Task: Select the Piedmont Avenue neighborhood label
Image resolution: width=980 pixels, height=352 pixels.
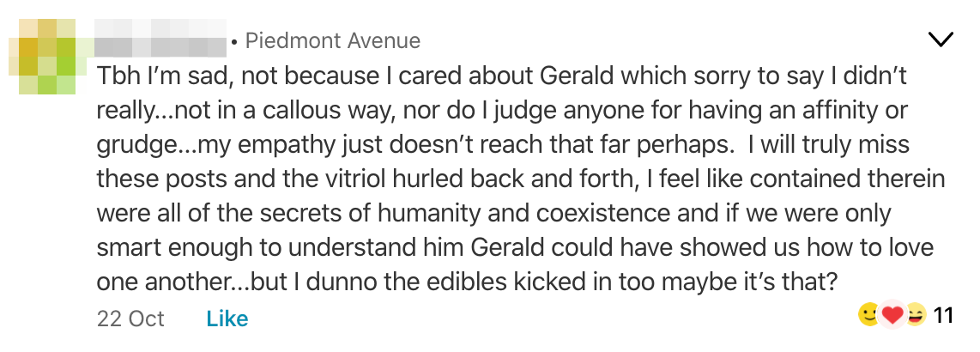Action: (332, 41)
